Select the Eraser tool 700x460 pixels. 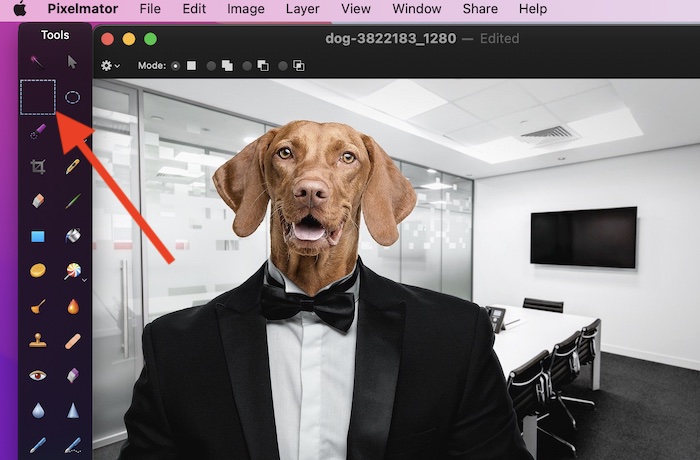(x=38, y=201)
